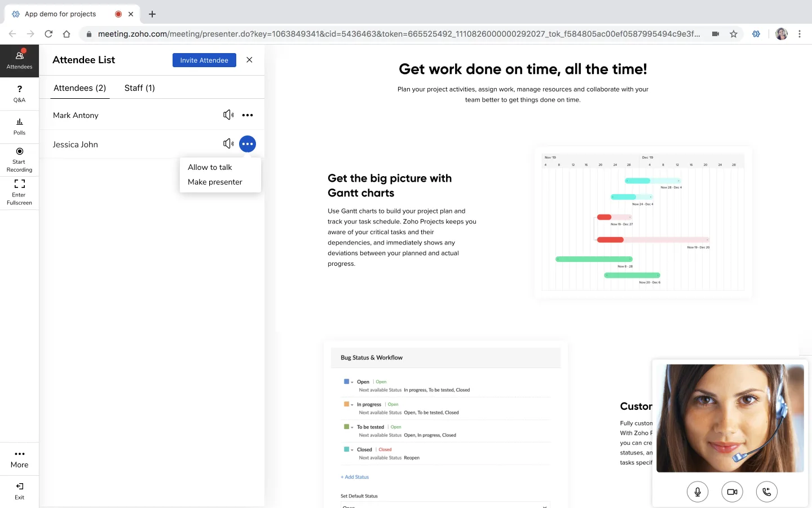This screenshot has height=508, width=812.
Task: Close Jessica John's highlighted options menu
Action: [248, 144]
